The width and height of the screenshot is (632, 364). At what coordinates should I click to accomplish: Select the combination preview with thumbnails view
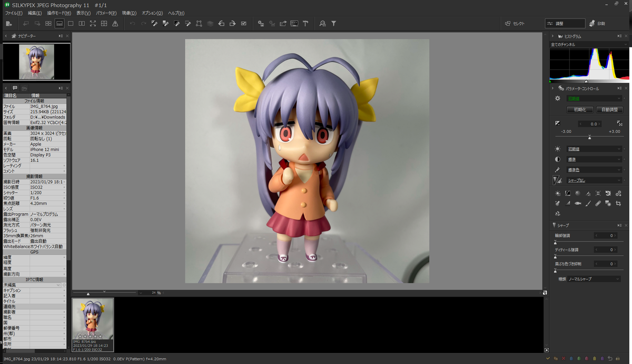click(x=60, y=24)
